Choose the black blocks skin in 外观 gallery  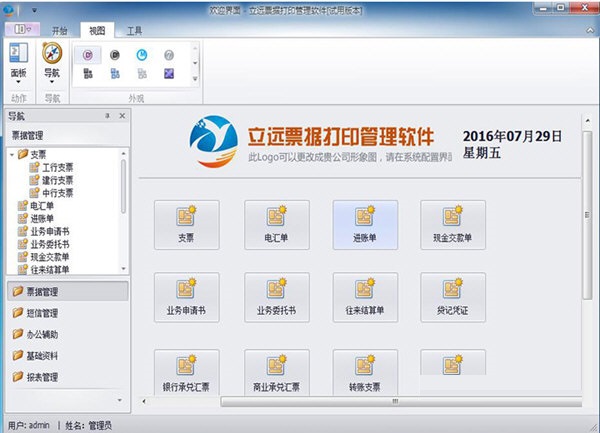click(x=88, y=73)
